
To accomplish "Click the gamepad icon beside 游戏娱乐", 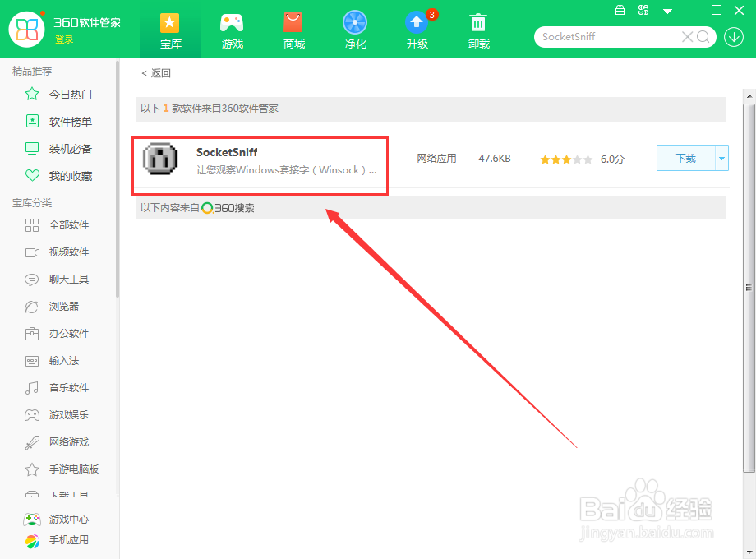I will [x=32, y=415].
